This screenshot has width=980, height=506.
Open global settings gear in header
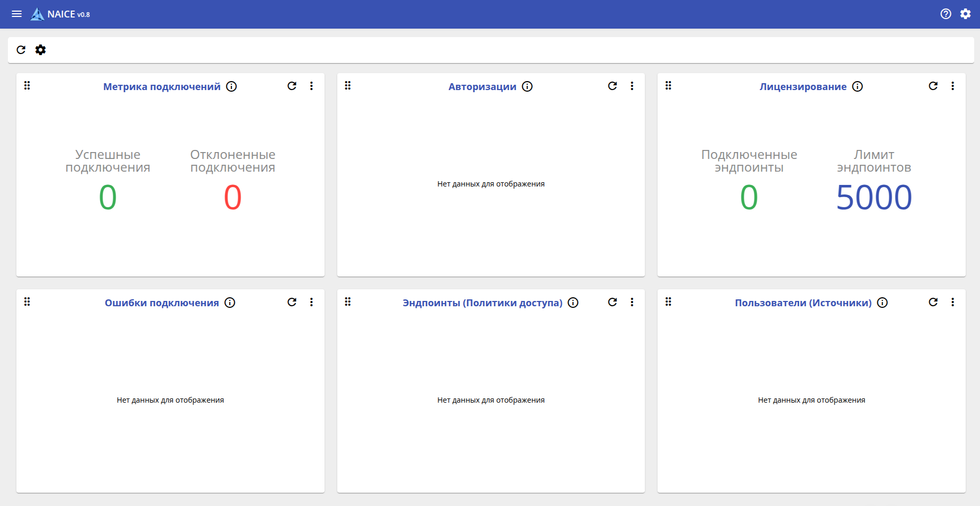(x=966, y=14)
